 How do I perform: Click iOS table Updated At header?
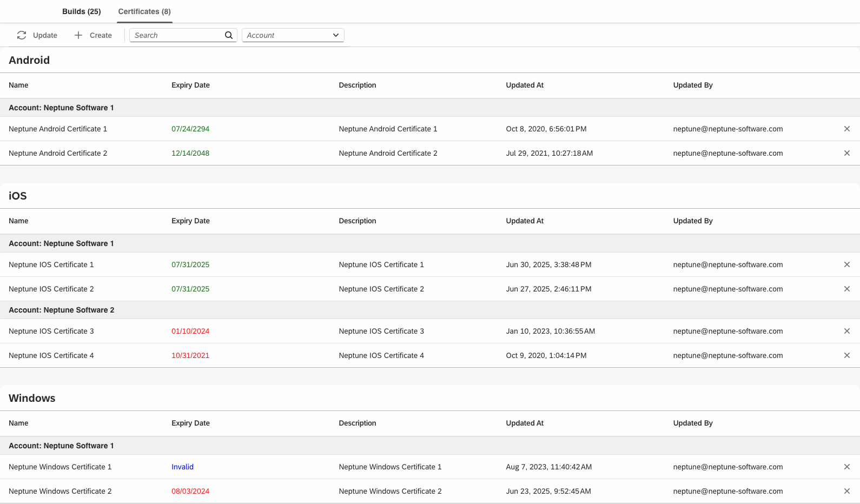pyautogui.click(x=525, y=221)
